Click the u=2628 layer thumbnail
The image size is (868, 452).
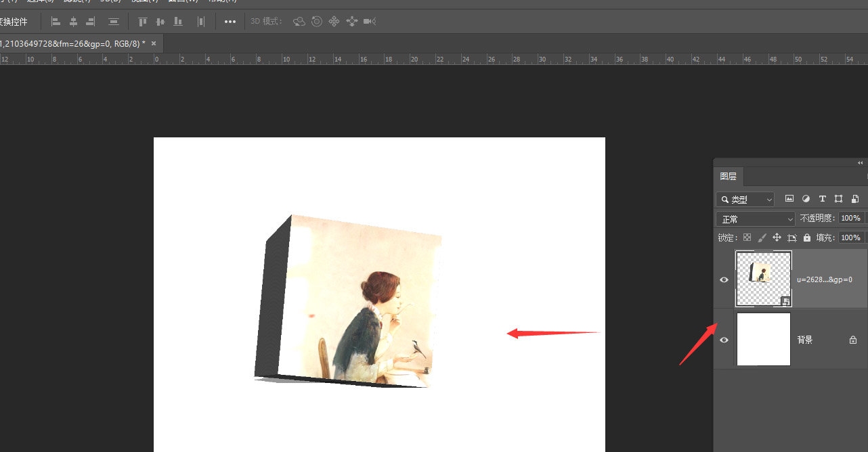tap(763, 278)
